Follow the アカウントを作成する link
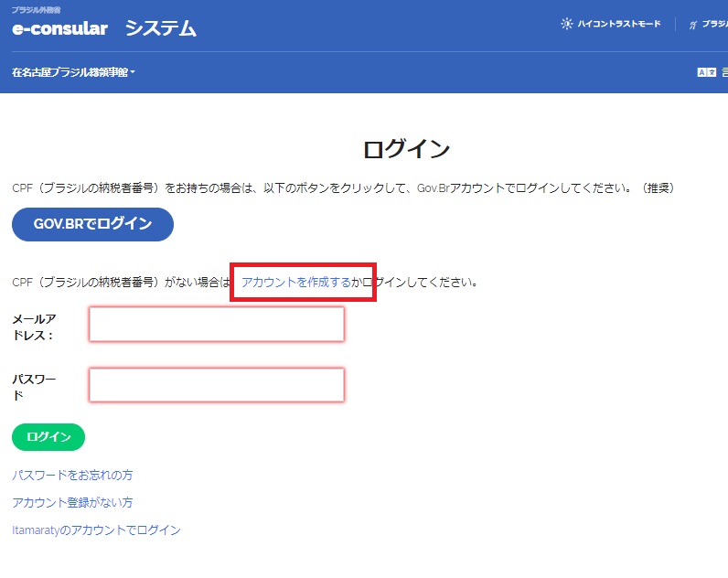Screen dimensions: 728x578 (296, 282)
